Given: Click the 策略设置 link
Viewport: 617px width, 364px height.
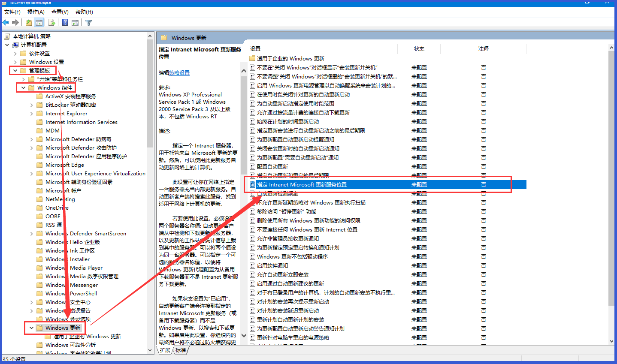Looking at the screenshot, I should pyautogui.click(x=179, y=73).
